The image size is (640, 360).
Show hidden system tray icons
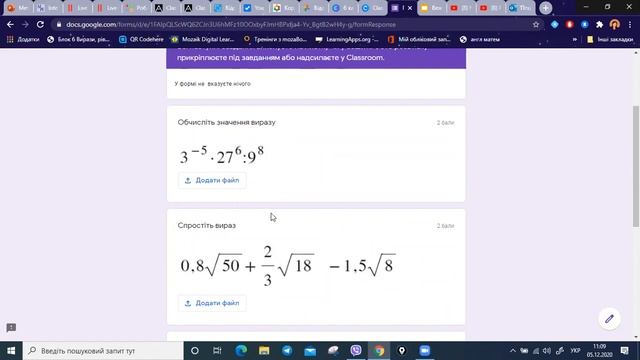click(513, 351)
